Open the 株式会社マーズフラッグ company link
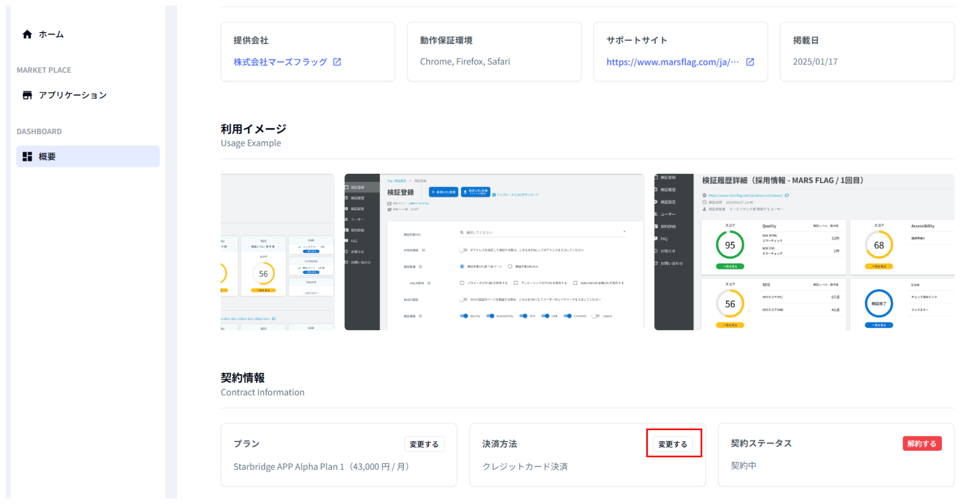Viewport: 980px width, 504px height. [x=280, y=62]
